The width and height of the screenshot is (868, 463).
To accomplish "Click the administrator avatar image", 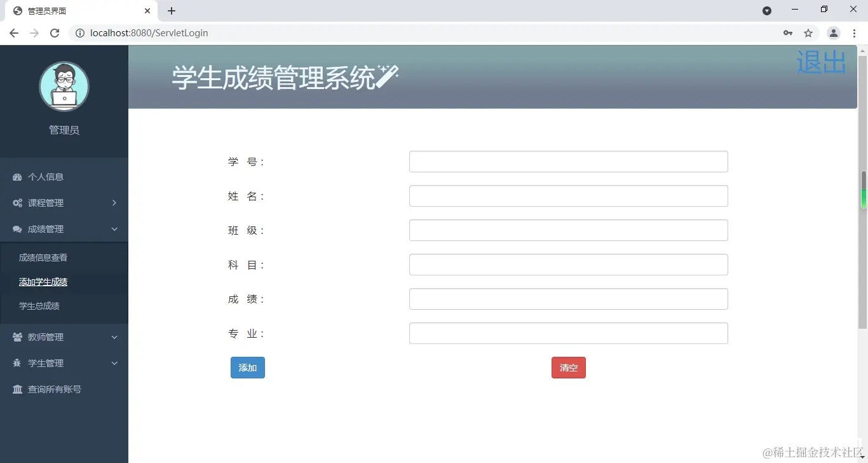I will pos(64,86).
